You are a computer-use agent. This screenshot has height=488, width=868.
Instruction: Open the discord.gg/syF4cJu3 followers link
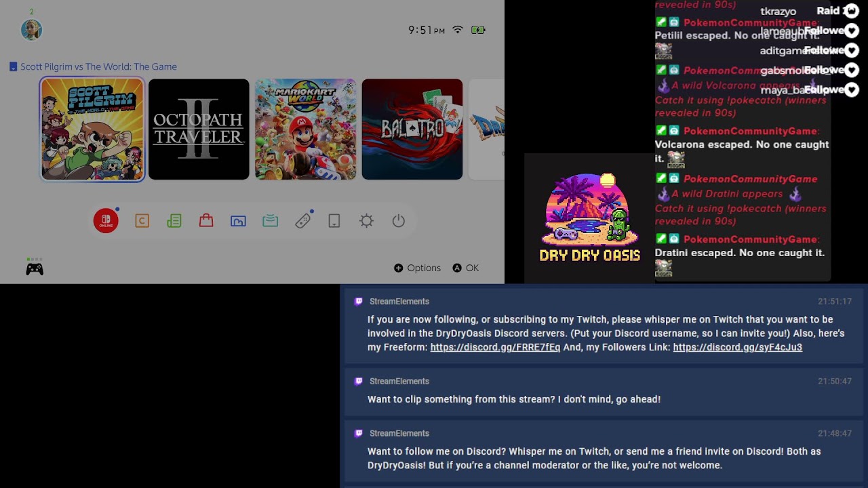(738, 347)
